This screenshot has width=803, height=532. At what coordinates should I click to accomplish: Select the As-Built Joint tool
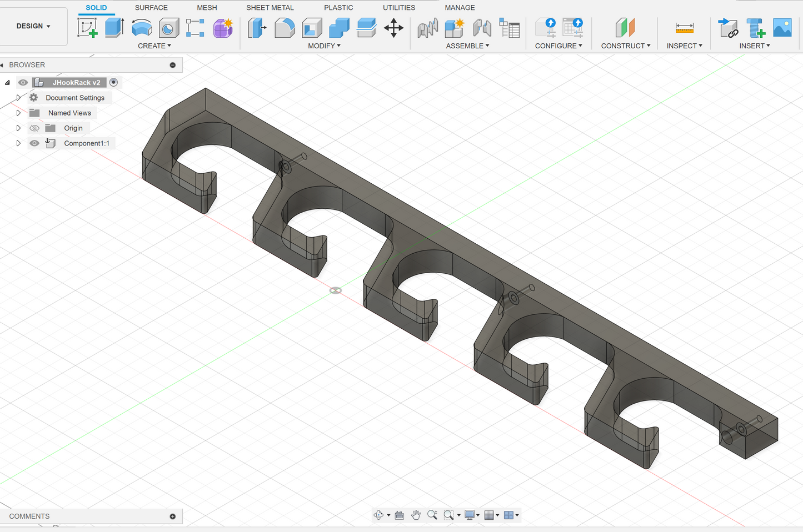click(482, 28)
